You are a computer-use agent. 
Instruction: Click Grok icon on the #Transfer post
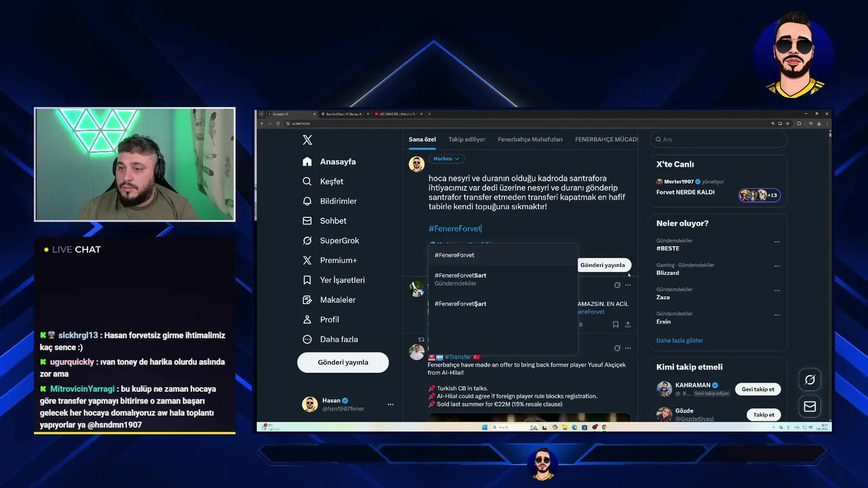click(617, 348)
